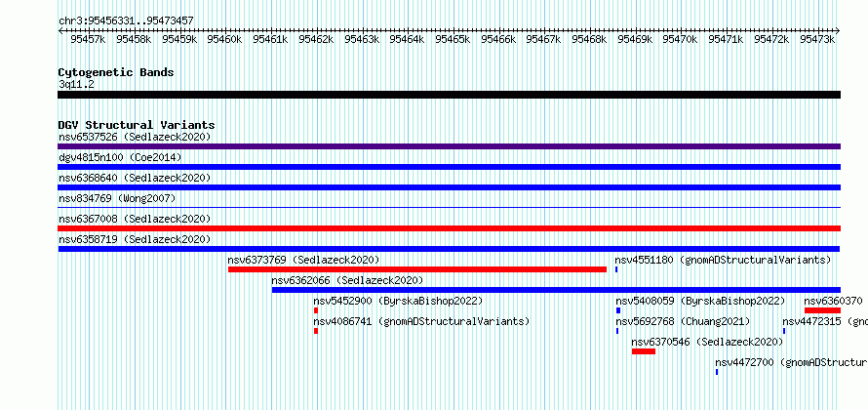Image resolution: width=868 pixels, height=410 pixels.
Task: Open the nsv4551180 gnomAD variant label
Action: [723, 260]
